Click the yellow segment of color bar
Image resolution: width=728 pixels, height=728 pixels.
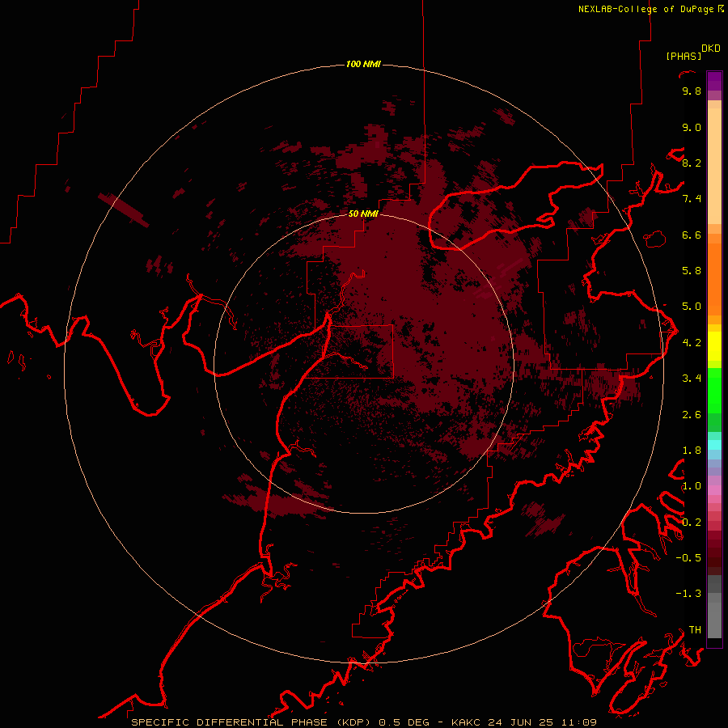pos(714,346)
